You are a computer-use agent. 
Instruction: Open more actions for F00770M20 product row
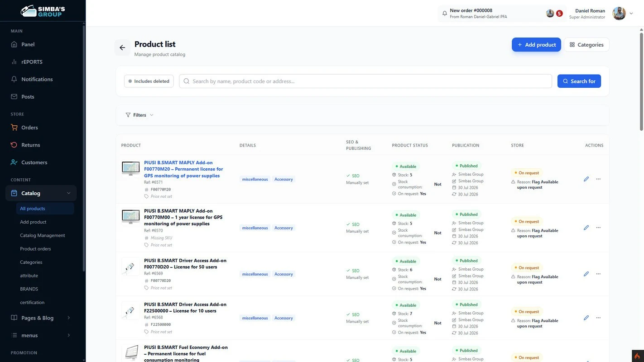[598, 179]
